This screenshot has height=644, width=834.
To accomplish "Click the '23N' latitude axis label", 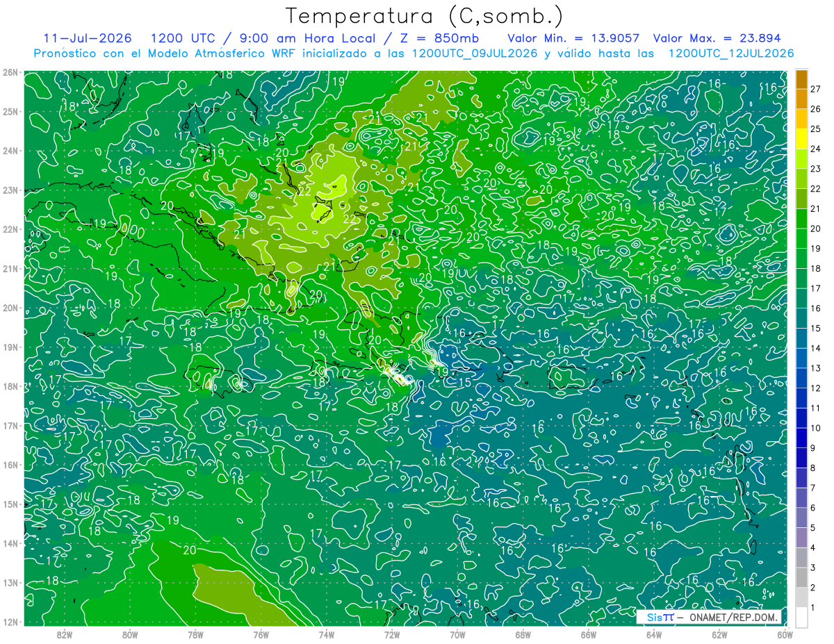I will (x=10, y=190).
